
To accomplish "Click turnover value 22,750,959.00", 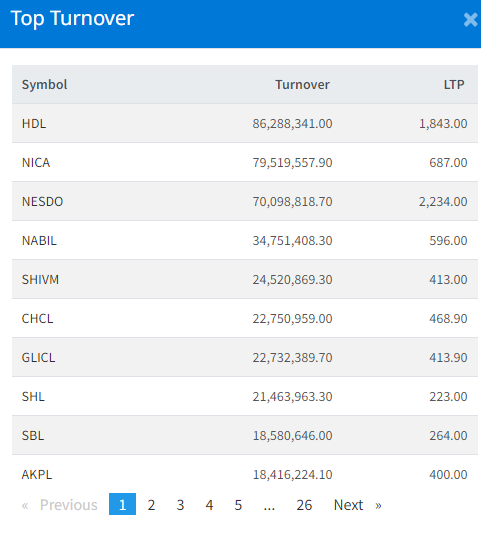I will [292, 319].
